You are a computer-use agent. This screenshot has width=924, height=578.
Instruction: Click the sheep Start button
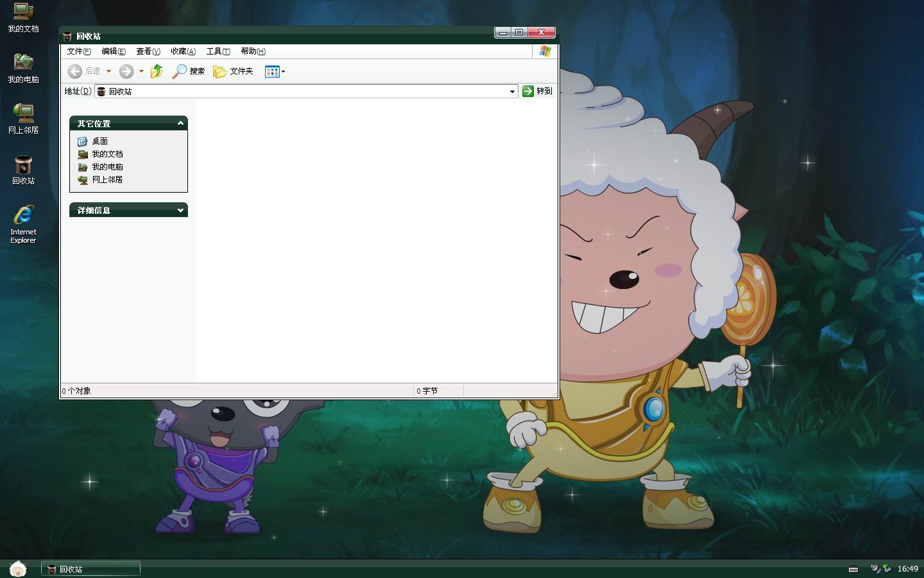pyautogui.click(x=18, y=568)
